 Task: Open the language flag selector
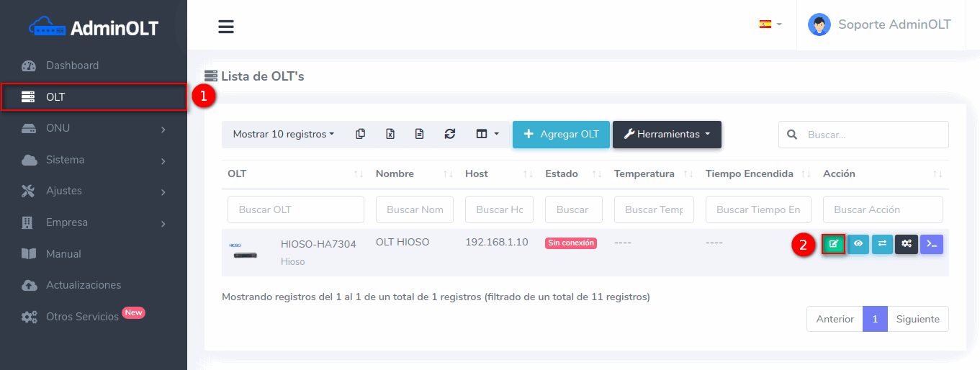pyautogui.click(x=770, y=24)
